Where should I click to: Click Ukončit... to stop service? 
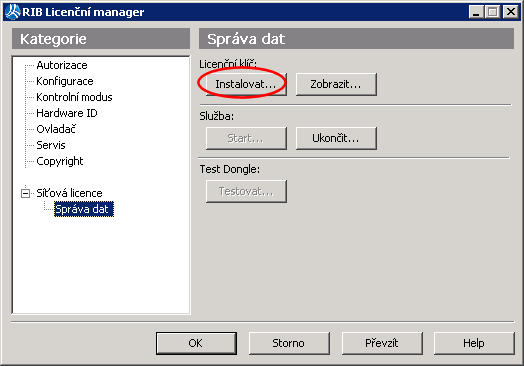click(336, 138)
